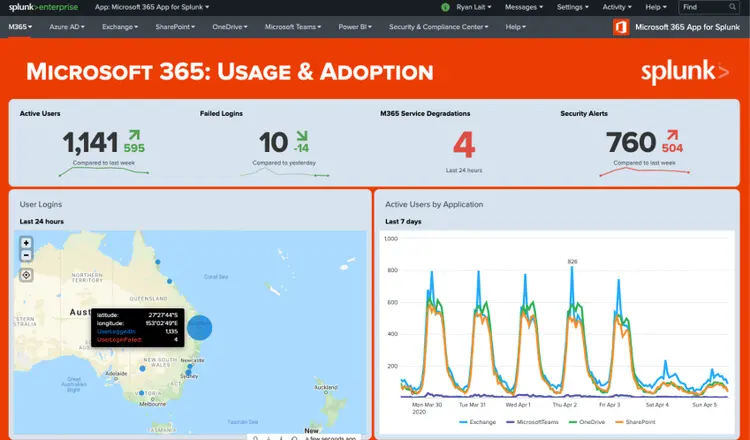Click the Active Users value 1,141
750x440 pixels.
90,143
